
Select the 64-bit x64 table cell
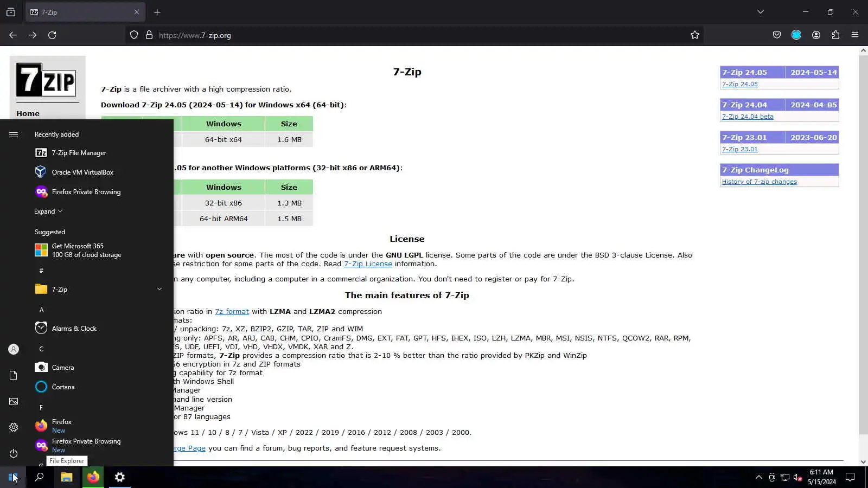pyautogui.click(x=224, y=140)
